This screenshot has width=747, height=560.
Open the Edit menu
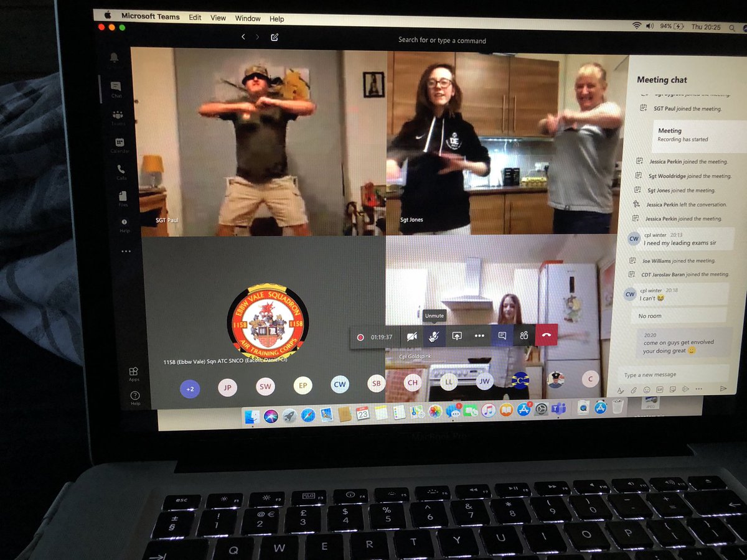click(195, 17)
